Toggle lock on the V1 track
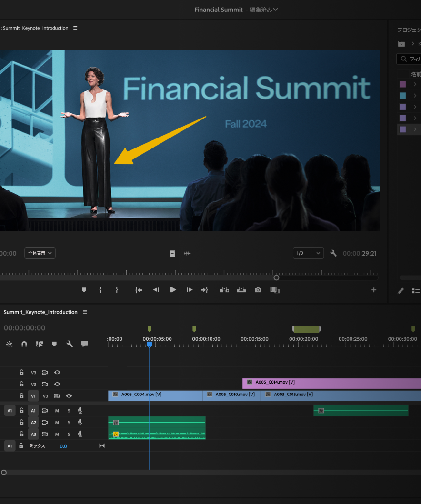 21,395
